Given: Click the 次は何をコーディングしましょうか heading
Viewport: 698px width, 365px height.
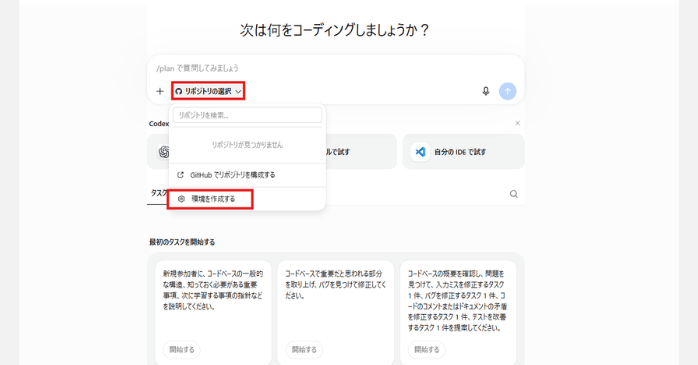Looking at the screenshot, I should click(x=334, y=30).
